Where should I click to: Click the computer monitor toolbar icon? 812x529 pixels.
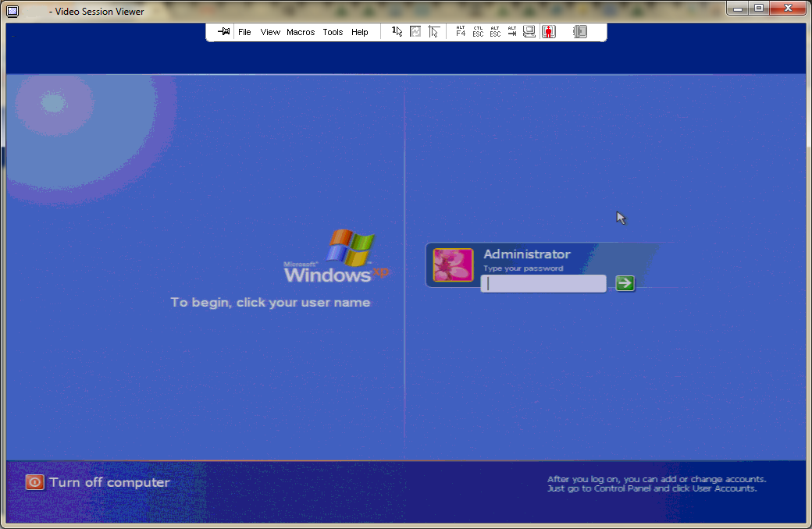pyautogui.click(x=529, y=31)
